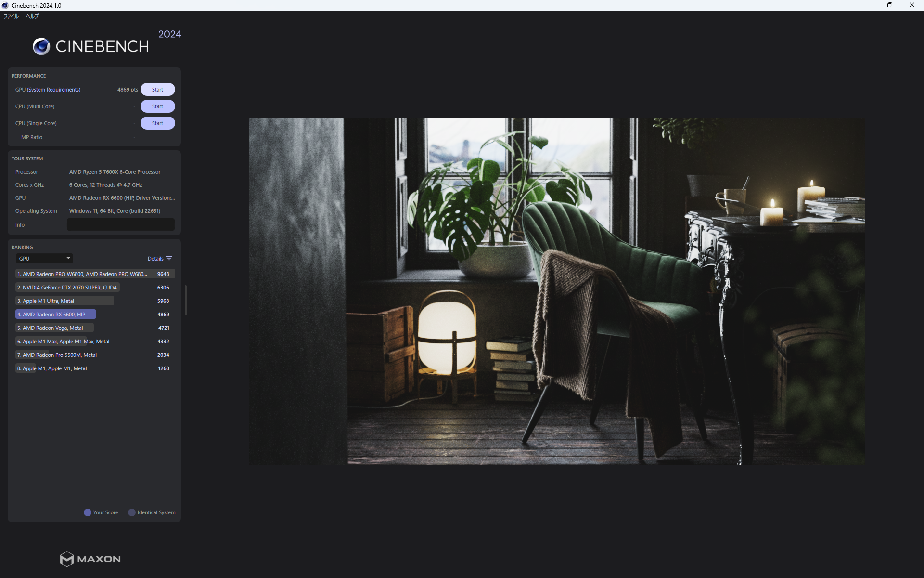The height and width of the screenshot is (578, 924).
Task: Select AMD Radeon PRO W6800 ranking row
Action: click(95, 274)
